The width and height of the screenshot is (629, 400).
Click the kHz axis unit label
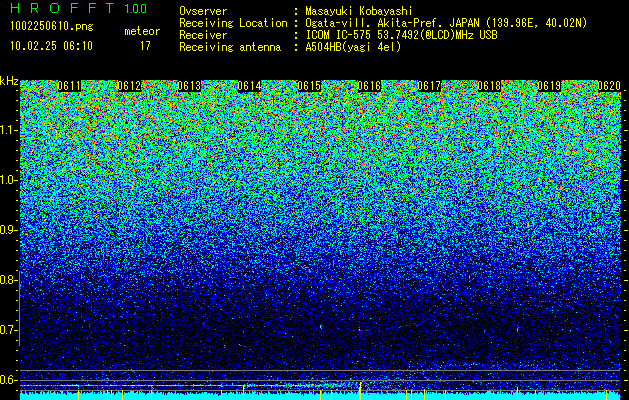(9, 81)
